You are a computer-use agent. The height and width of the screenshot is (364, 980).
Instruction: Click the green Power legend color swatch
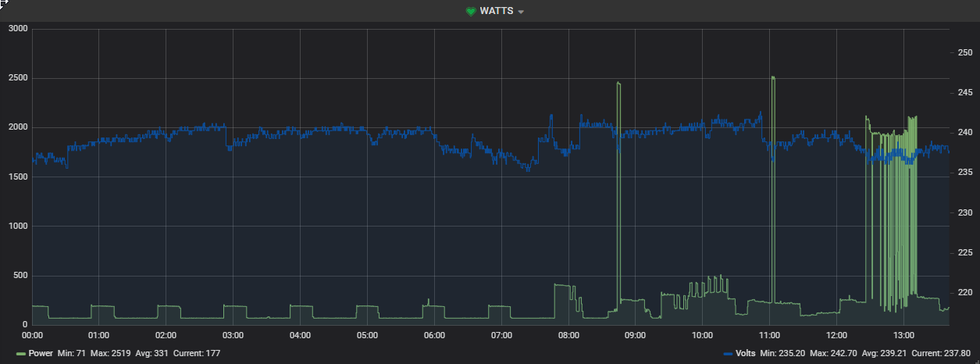[21, 354]
